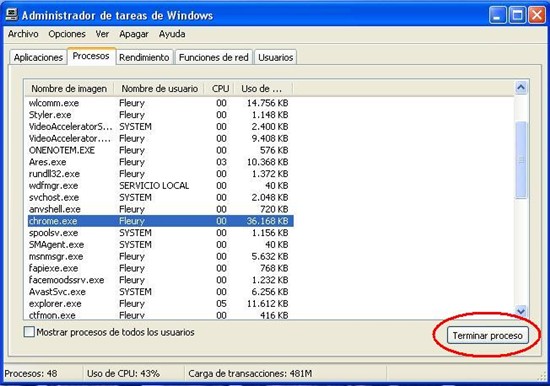Click the Task Manager title bar icon

pos(12,15)
